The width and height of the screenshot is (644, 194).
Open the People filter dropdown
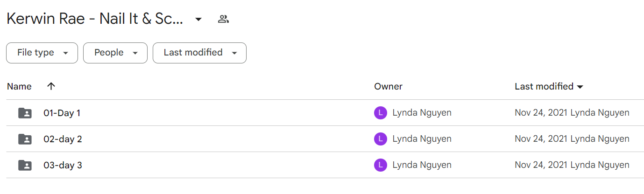[115, 53]
